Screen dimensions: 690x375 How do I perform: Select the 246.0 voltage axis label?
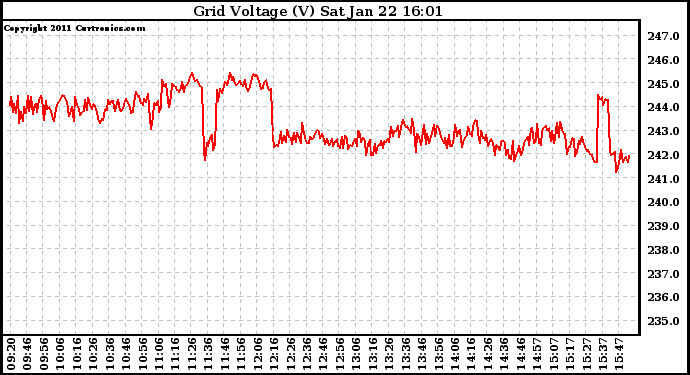[x=663, y=60]
